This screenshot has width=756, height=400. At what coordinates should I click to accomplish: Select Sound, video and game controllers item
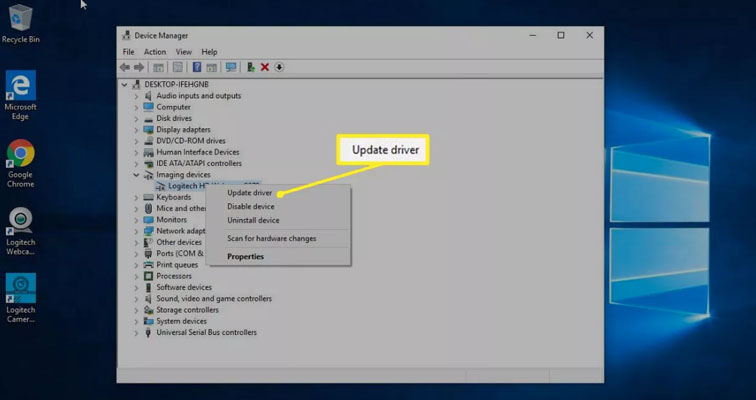[x=213, y=298]
